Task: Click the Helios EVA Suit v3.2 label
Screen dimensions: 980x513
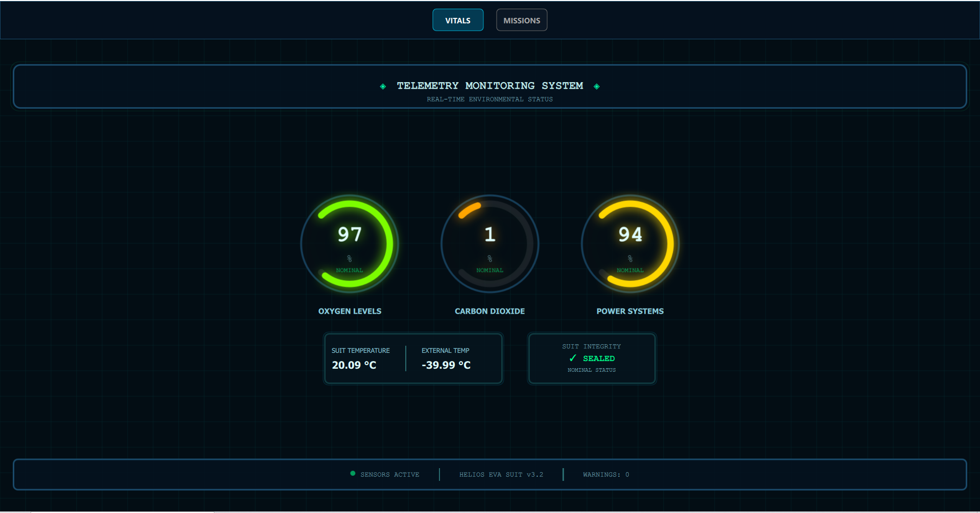Action: 501,475
